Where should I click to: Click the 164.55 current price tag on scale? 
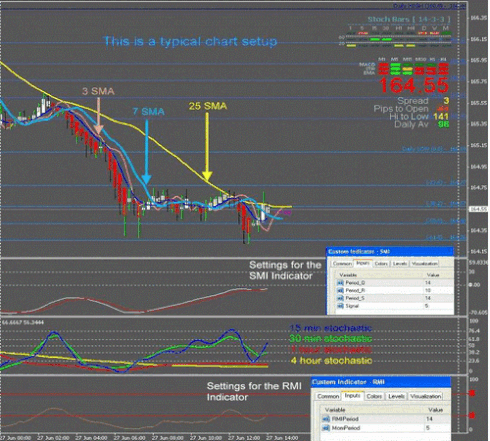(478, 209)
